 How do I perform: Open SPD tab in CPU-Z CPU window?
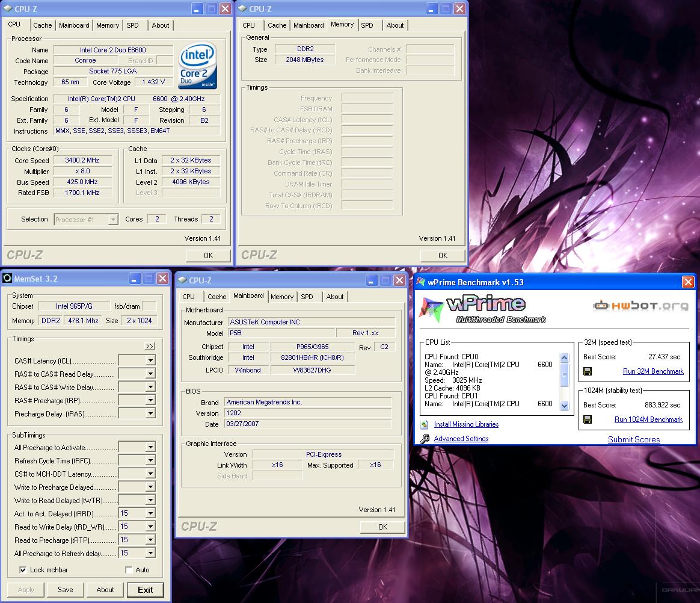coord(132,25)
